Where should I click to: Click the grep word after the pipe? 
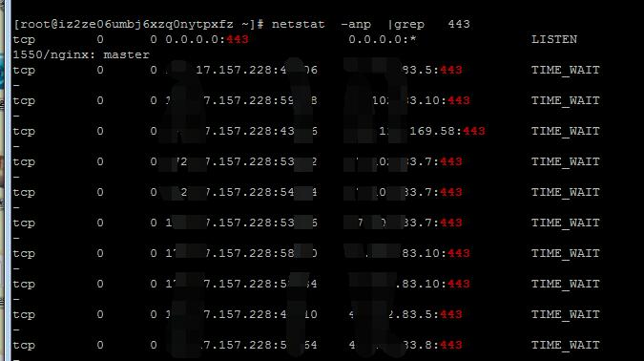click(x=409, y=25)
